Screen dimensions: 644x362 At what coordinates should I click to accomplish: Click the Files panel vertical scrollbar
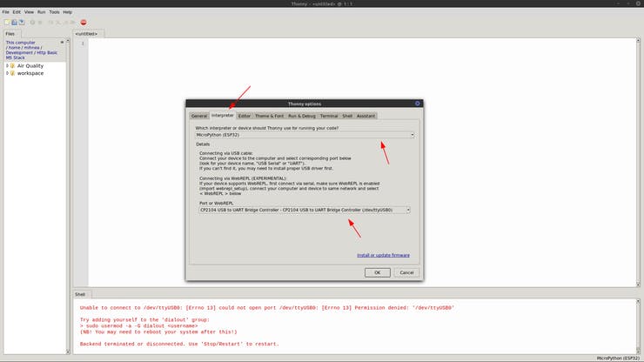click(68, 197)
